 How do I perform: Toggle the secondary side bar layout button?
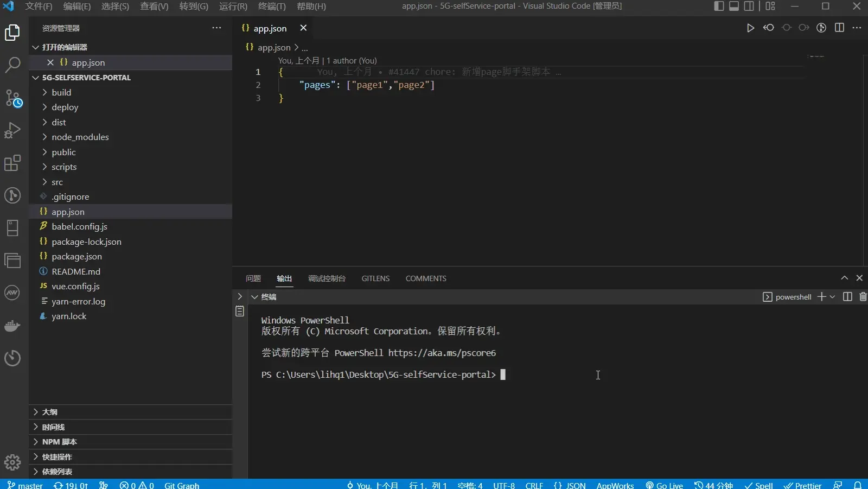tap(749, 6)
